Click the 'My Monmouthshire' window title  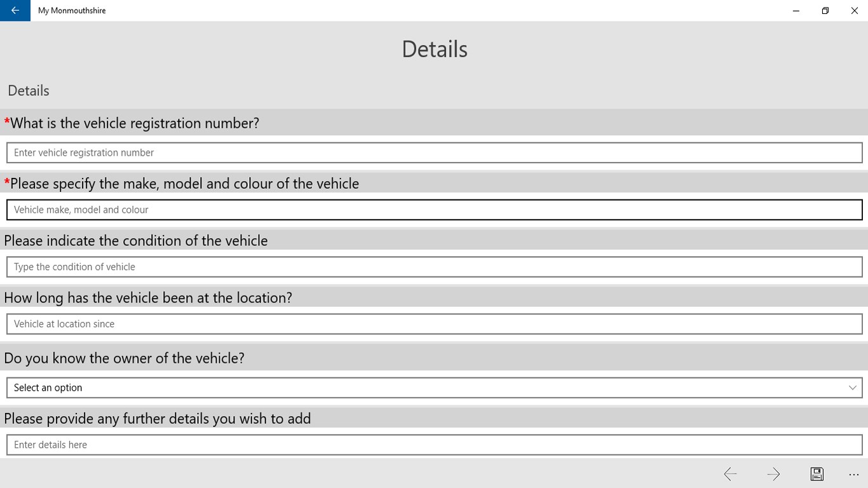[x=72, y=11]
